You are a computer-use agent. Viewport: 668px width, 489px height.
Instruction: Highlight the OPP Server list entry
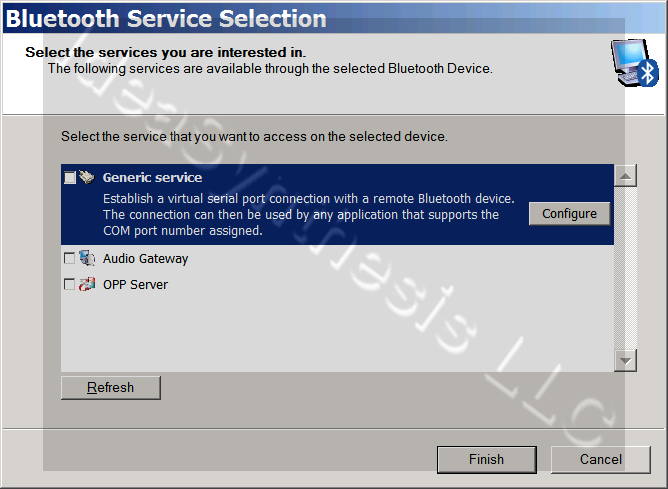pos(135,285)
